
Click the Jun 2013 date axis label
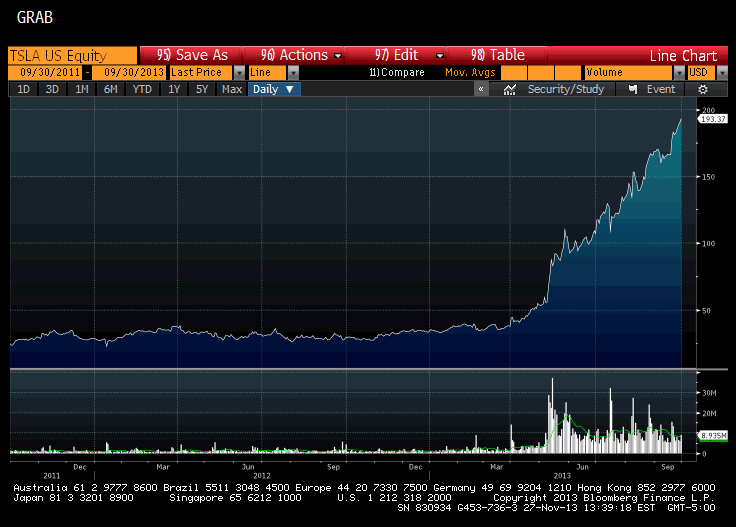click(x=582, y=467)
